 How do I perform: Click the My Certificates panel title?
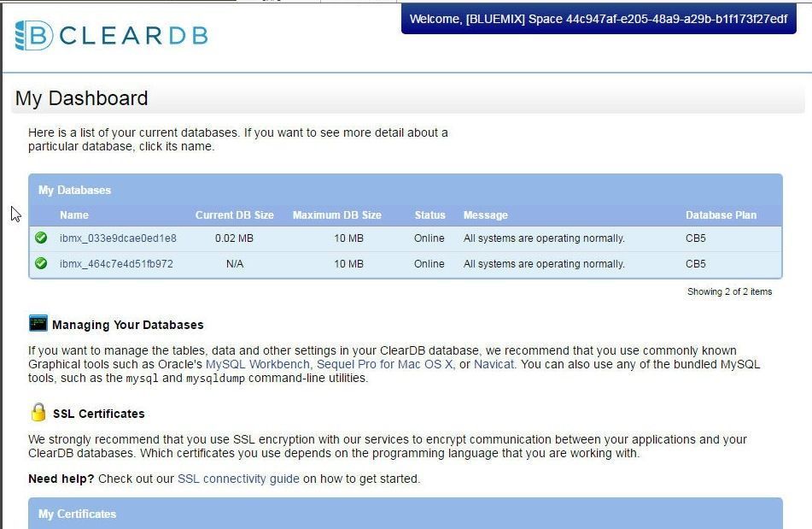77,514
